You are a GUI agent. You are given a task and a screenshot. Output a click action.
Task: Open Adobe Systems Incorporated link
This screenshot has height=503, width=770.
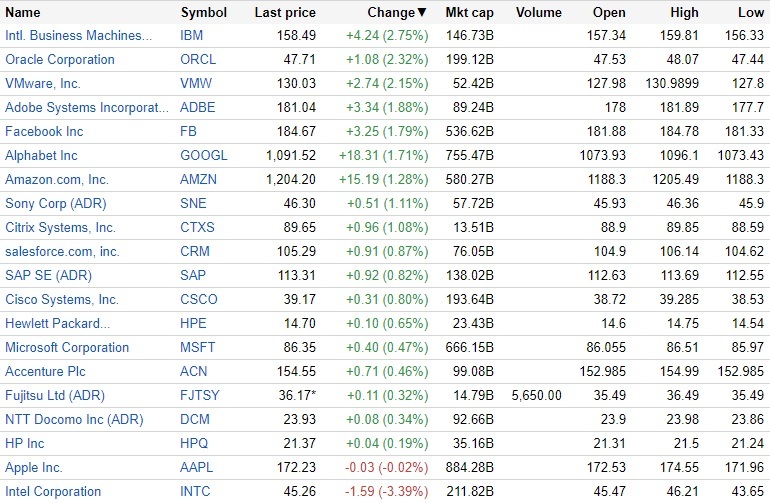(x=82, y=107)
